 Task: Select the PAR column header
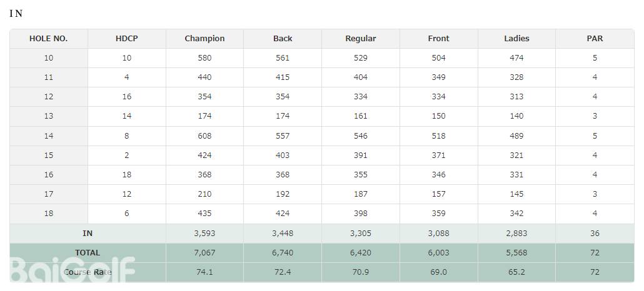click(x=595, y=39)
